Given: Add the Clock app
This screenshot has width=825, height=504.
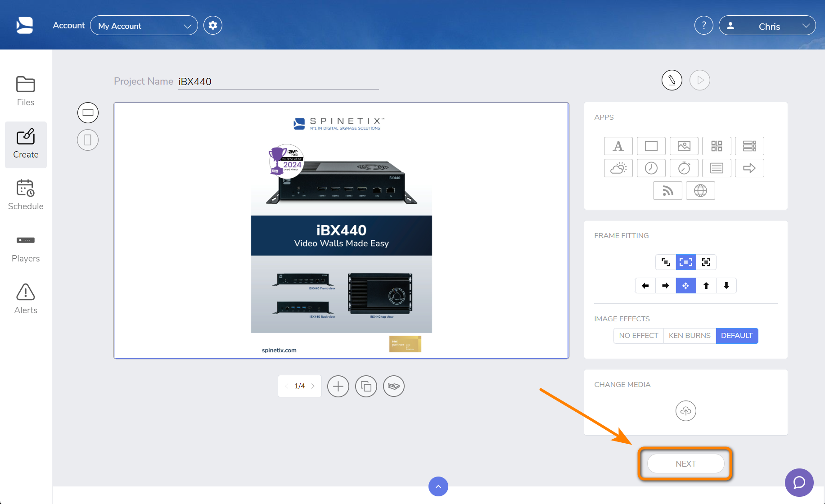Looking at the screenshot, I should pos(651,168).
